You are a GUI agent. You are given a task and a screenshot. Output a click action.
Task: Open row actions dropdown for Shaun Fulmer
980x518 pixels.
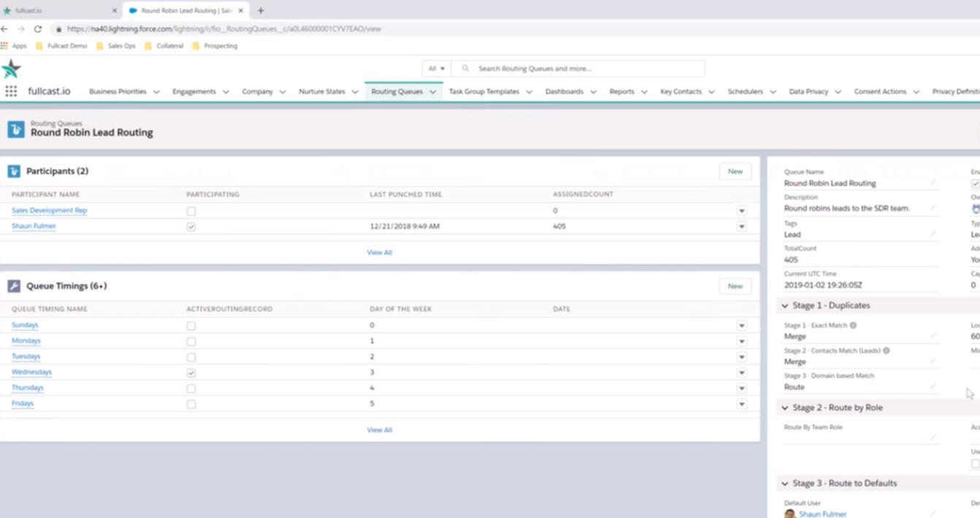coord(741,226)
